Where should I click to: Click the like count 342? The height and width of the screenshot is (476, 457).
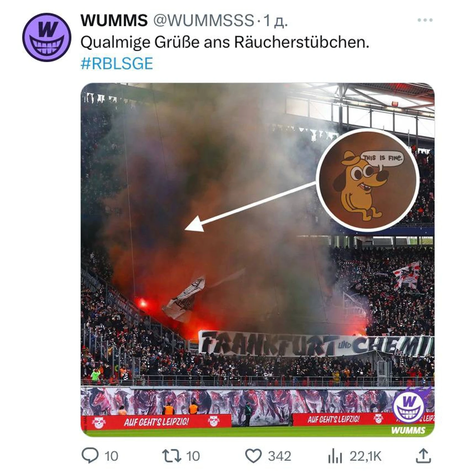pos(280,456)
